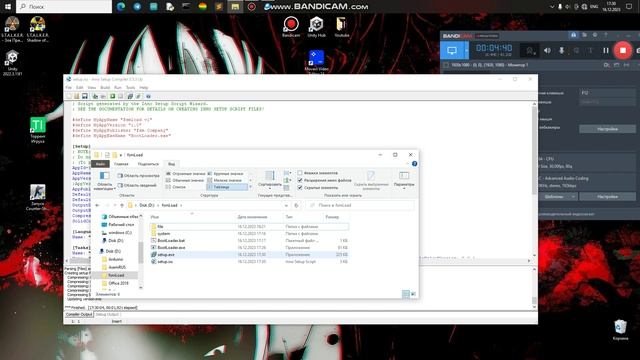Select Список layout option

pos(176,187)
